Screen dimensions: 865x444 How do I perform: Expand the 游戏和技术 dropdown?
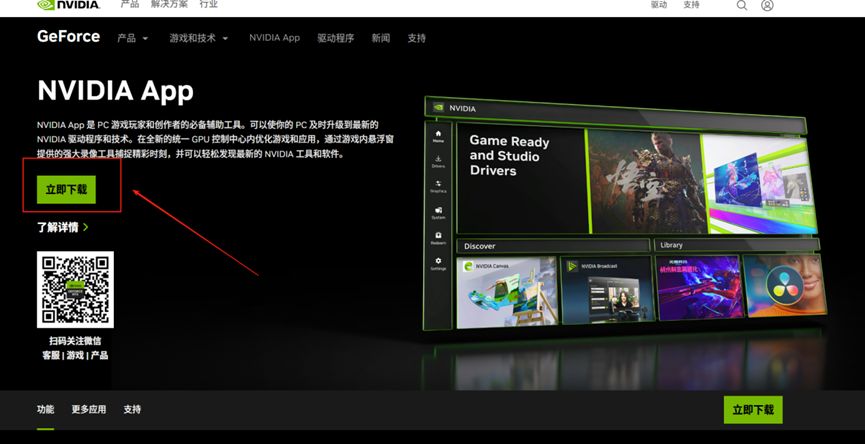(199, 38)
